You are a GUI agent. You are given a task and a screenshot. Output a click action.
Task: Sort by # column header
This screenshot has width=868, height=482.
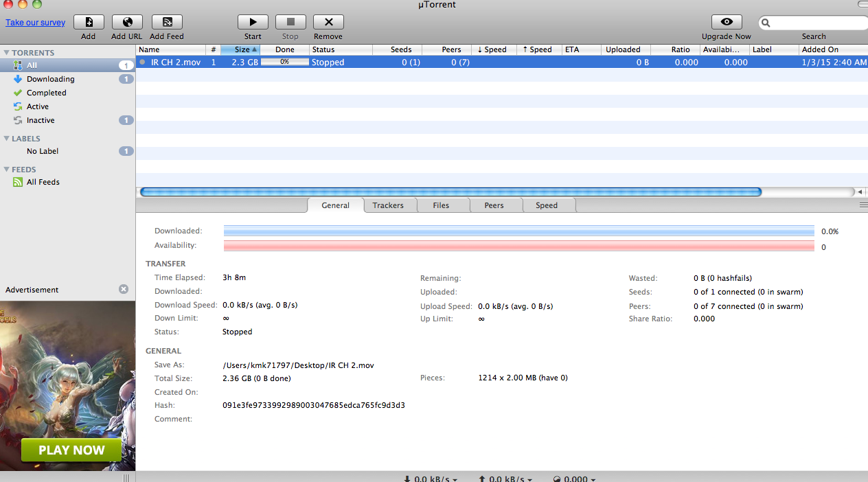pos(214,49)
